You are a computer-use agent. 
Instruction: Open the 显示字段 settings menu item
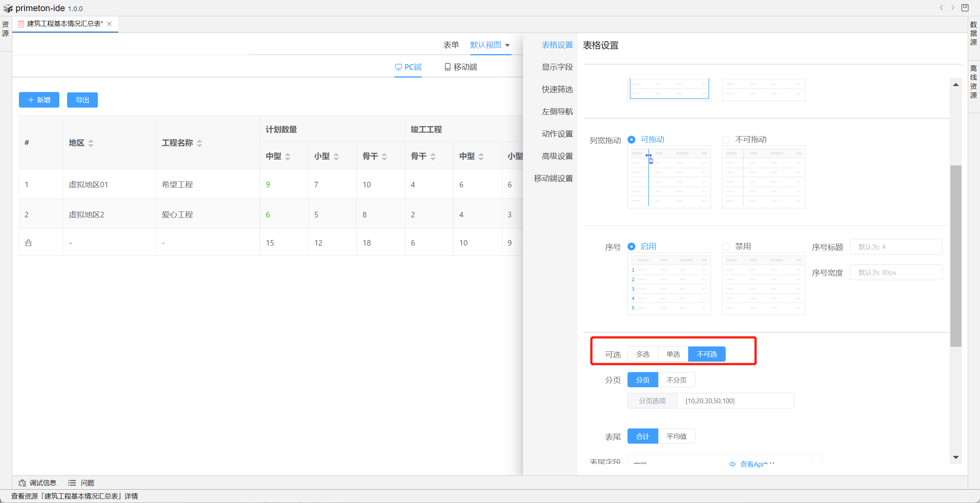pos(557,67)
